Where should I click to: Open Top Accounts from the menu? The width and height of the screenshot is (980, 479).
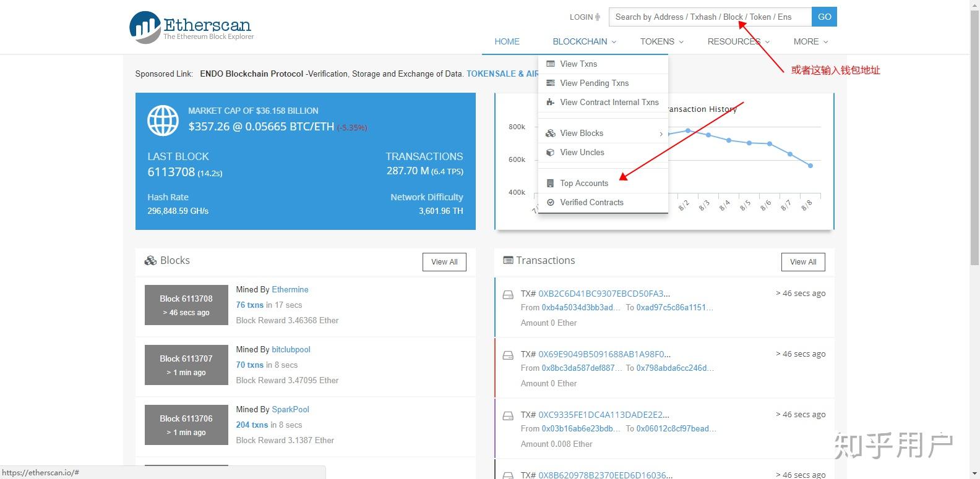(x=603, y=183)
